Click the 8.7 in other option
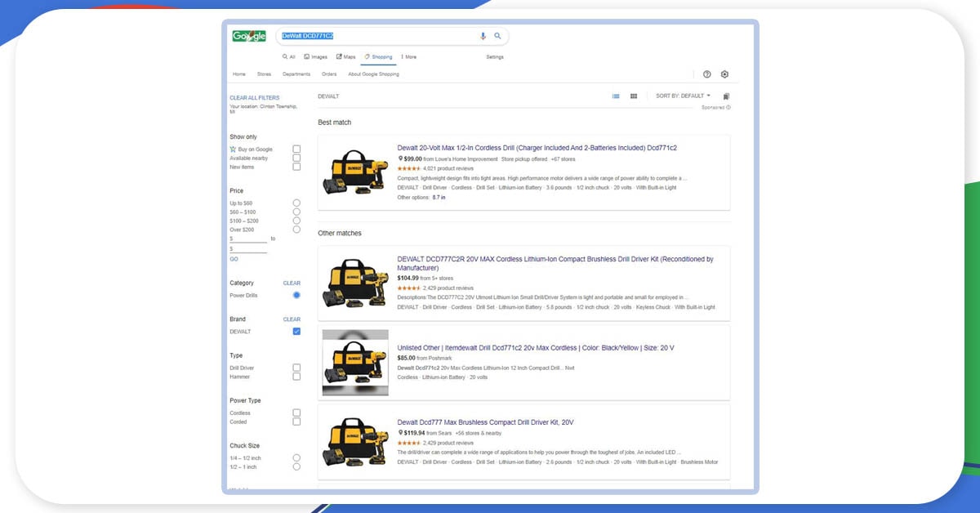Screen dimensions: 980x513 (x=439, y=198)
